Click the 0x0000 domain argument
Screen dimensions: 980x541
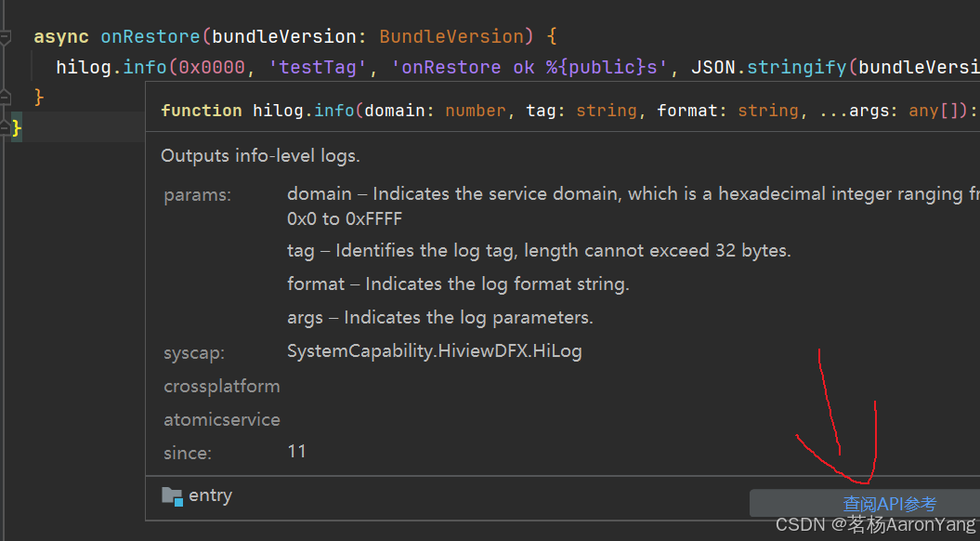click(x=212, y=67)
